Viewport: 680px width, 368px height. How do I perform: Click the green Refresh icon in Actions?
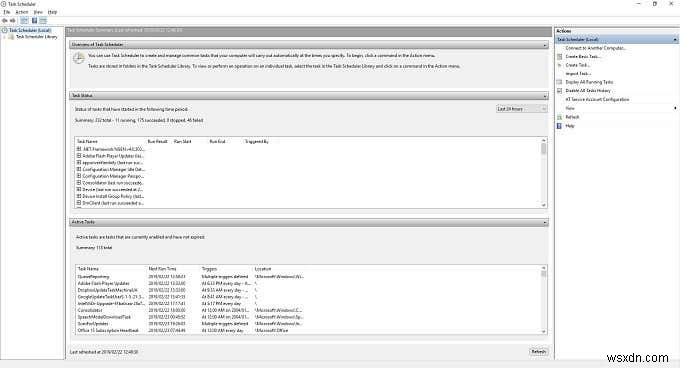(559, 117)
